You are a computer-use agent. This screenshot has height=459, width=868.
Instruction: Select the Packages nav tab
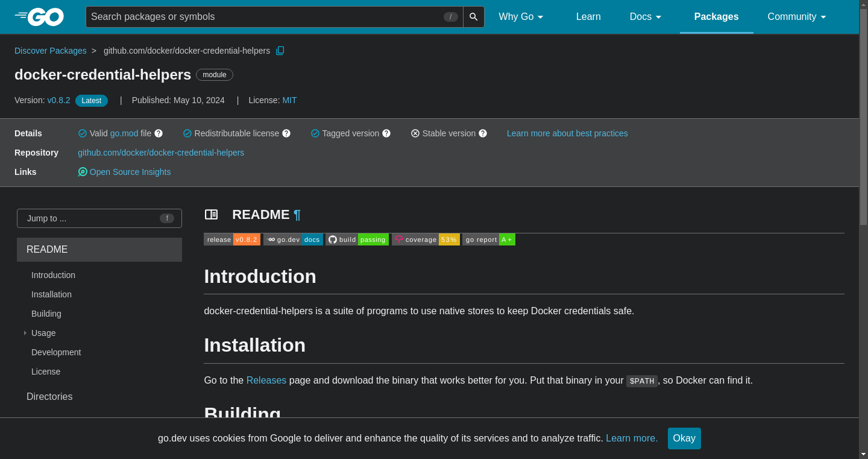716,17
